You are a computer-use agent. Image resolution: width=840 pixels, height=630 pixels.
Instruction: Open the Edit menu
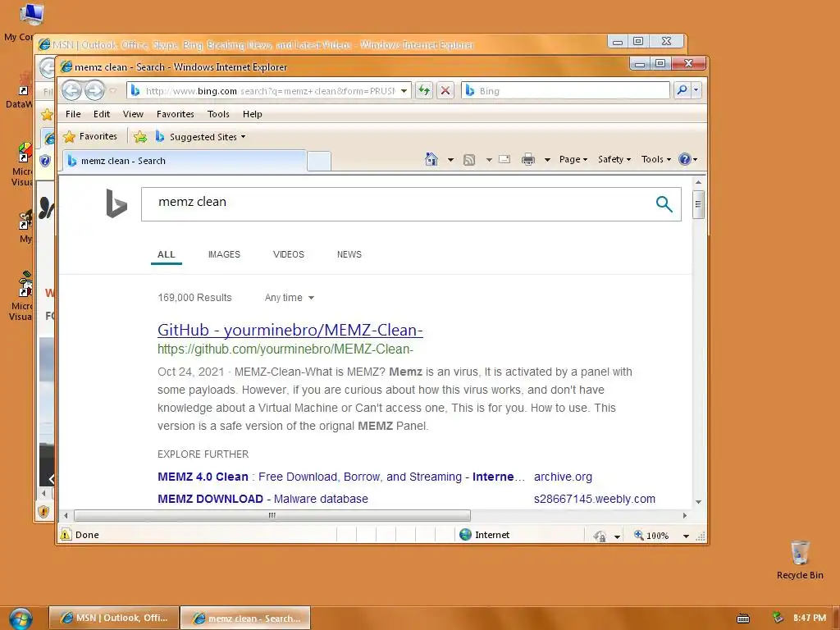pos(101,113)
